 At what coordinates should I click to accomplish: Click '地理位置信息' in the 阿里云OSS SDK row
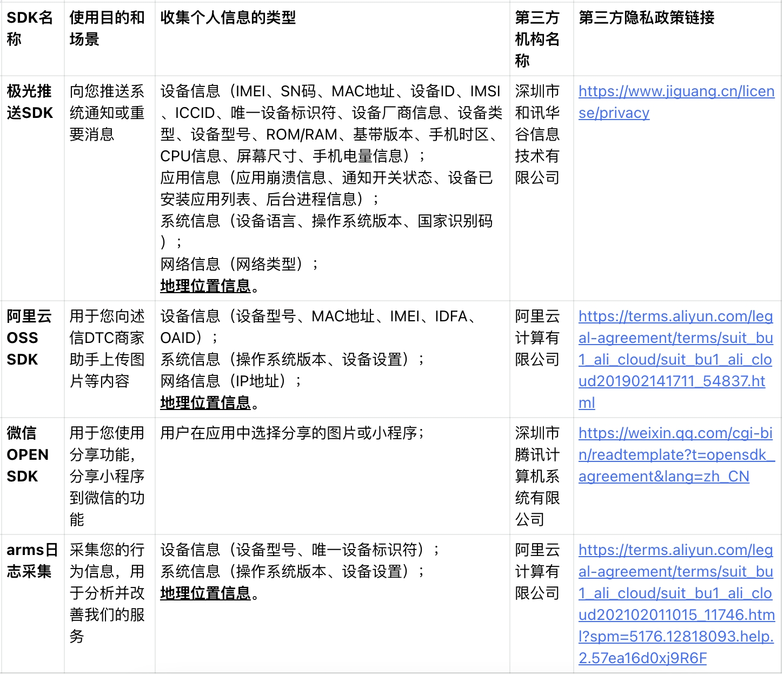205,402
